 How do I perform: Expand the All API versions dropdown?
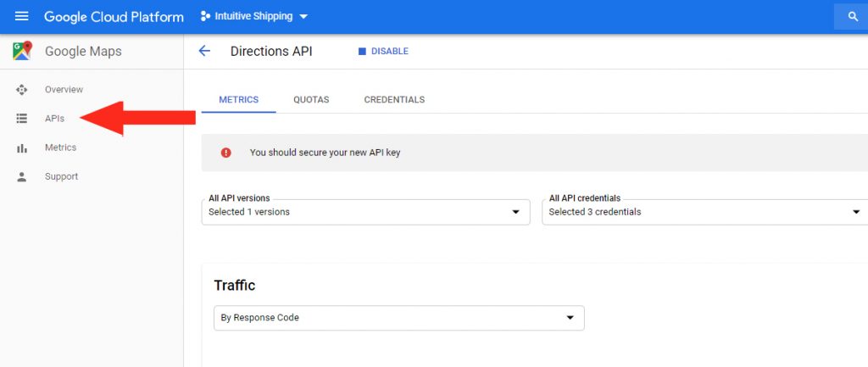[x=365, y=212]
